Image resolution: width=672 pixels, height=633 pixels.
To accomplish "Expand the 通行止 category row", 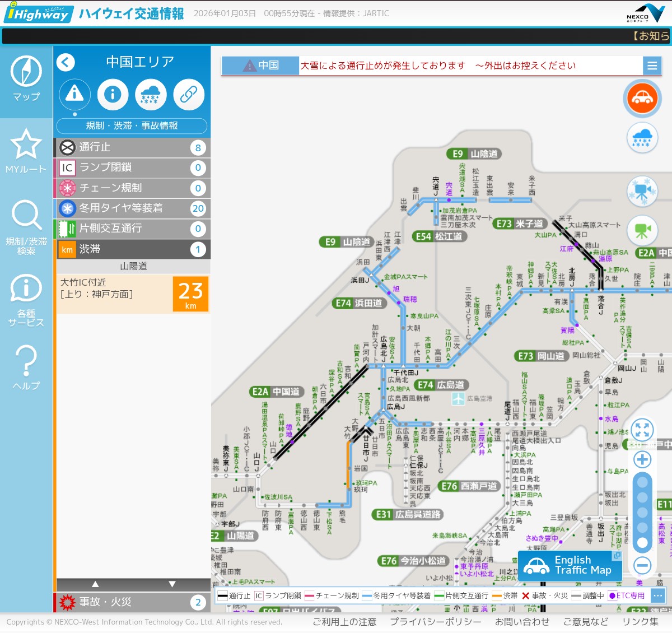I will (x=132, y=147).
